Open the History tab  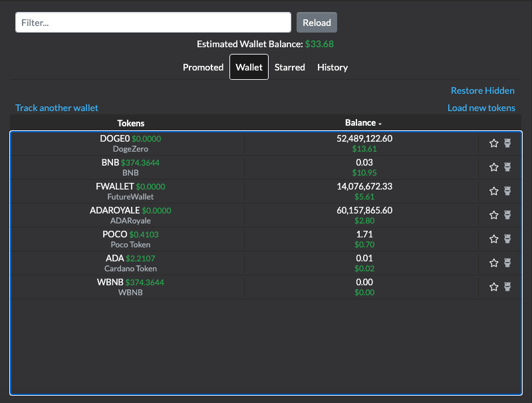click(332, 67)
